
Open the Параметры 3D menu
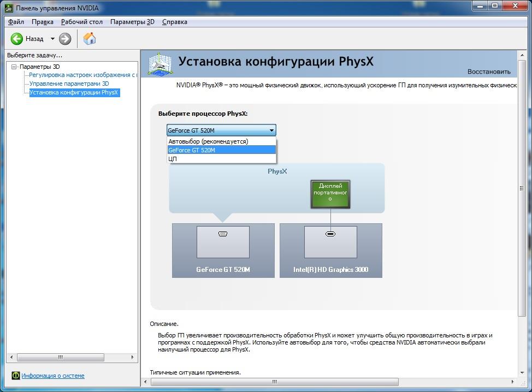(132, 22)
